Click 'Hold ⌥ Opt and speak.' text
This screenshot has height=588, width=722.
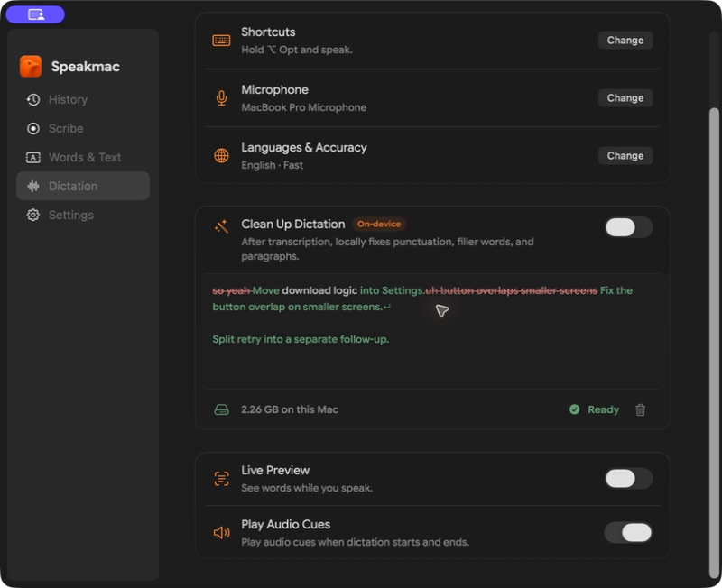[297, 50]
